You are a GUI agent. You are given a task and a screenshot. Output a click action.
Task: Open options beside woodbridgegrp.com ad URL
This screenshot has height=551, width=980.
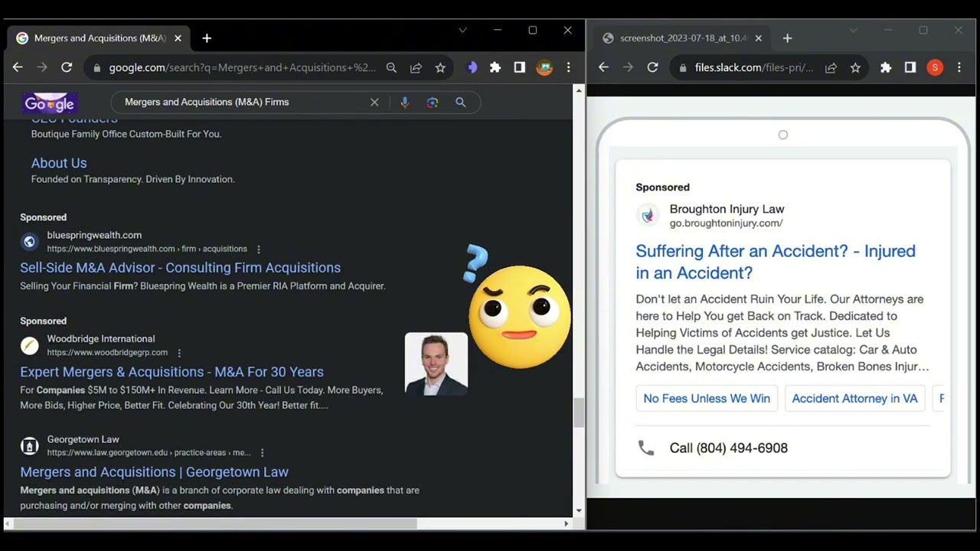point(179,353)
